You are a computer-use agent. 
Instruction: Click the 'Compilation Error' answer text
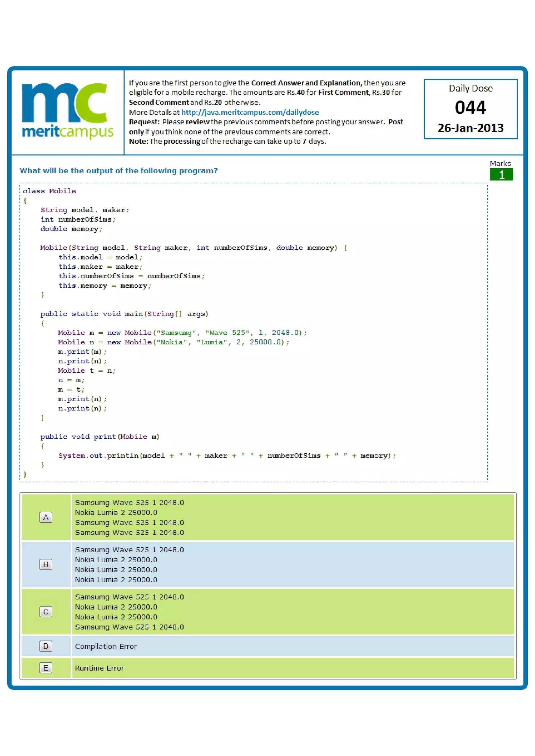pos(106,646)
